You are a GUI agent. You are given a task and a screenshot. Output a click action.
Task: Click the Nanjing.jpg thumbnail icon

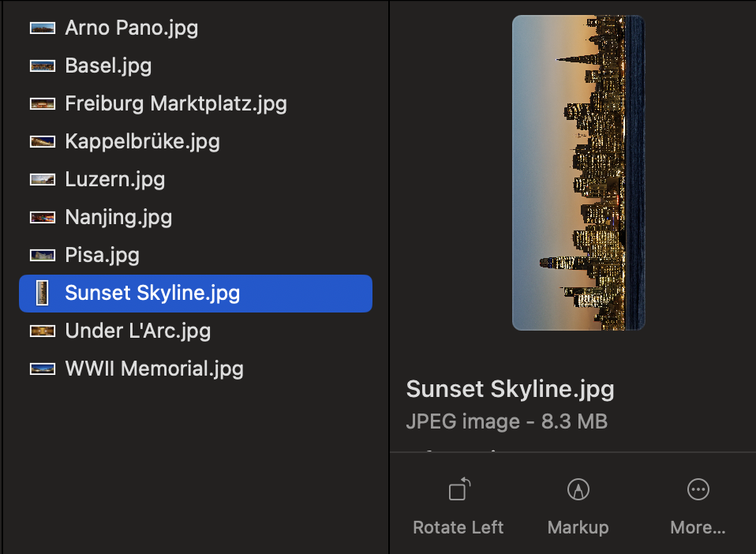(42, 218)
